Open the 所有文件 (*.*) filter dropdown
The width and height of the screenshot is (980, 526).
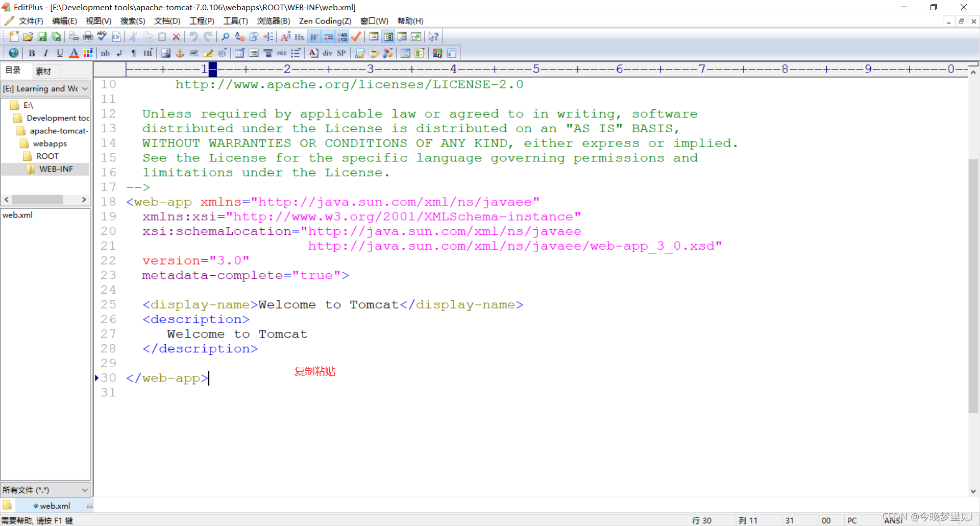point(45,490)
